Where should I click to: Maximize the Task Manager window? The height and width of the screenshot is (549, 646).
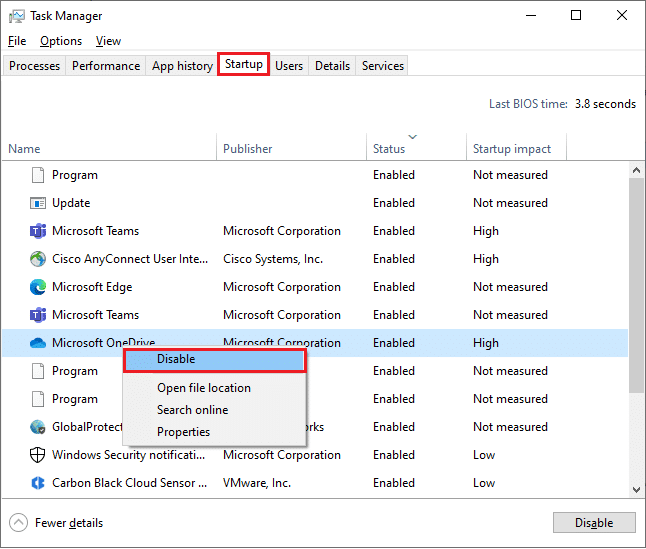point(576,16)
